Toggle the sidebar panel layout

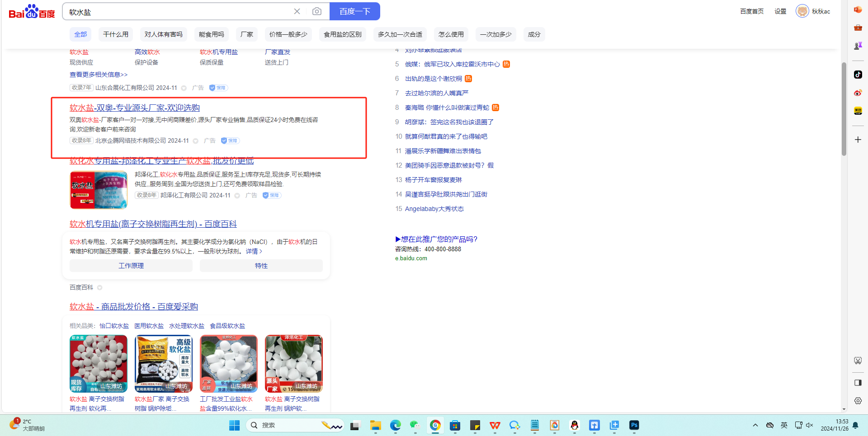point(858,383)
